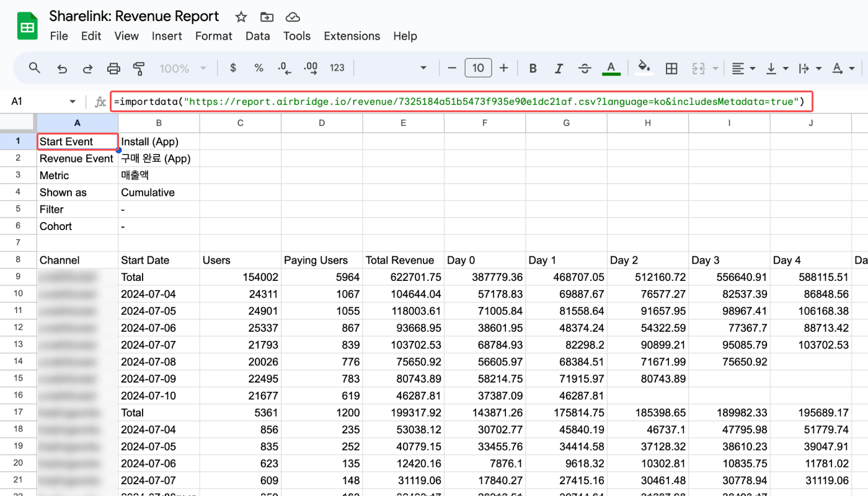The image size is (868, 496).
Task: Open the Tools menu
Action: point(297,36)
